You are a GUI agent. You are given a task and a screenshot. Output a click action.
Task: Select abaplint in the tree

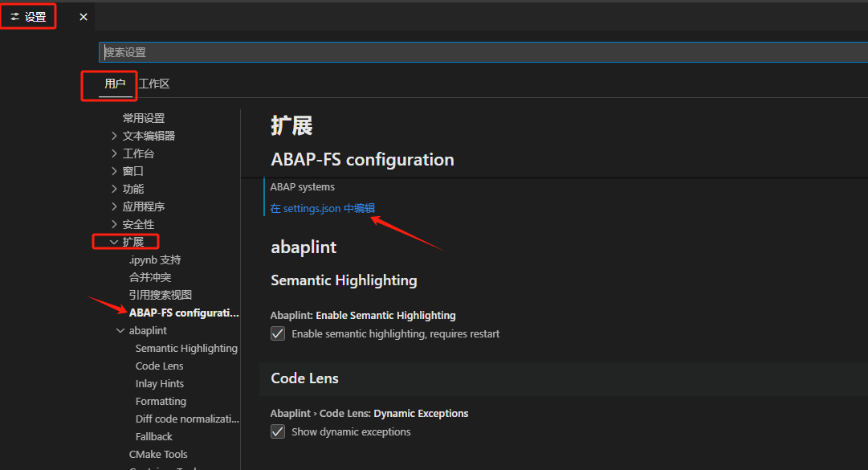coord(148,330)
